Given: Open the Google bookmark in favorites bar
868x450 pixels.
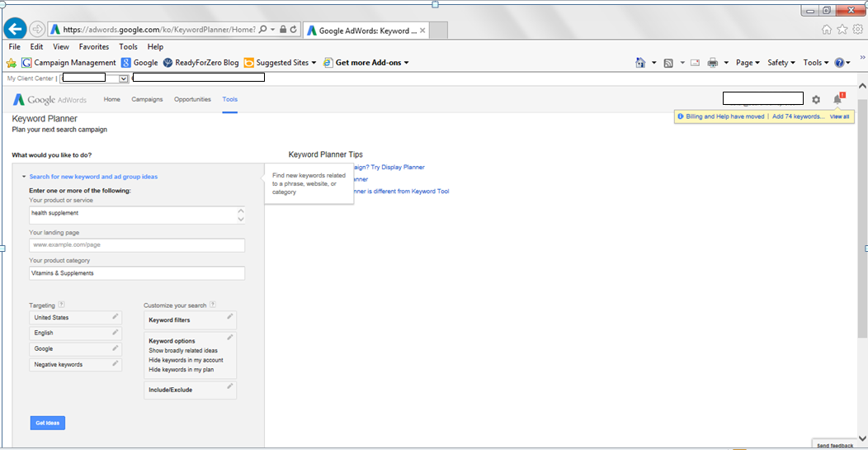Looking at the screenshot, I should (139, 63).
